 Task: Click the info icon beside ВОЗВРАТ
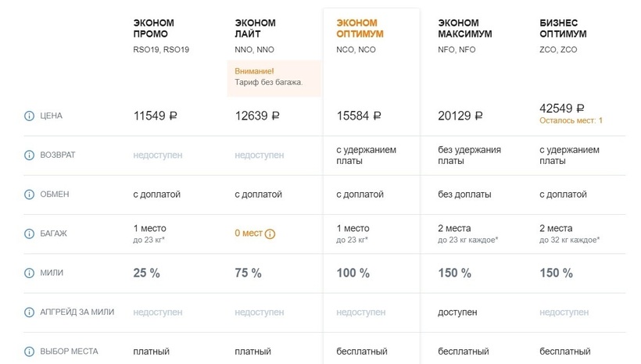(x=29, y=155)
